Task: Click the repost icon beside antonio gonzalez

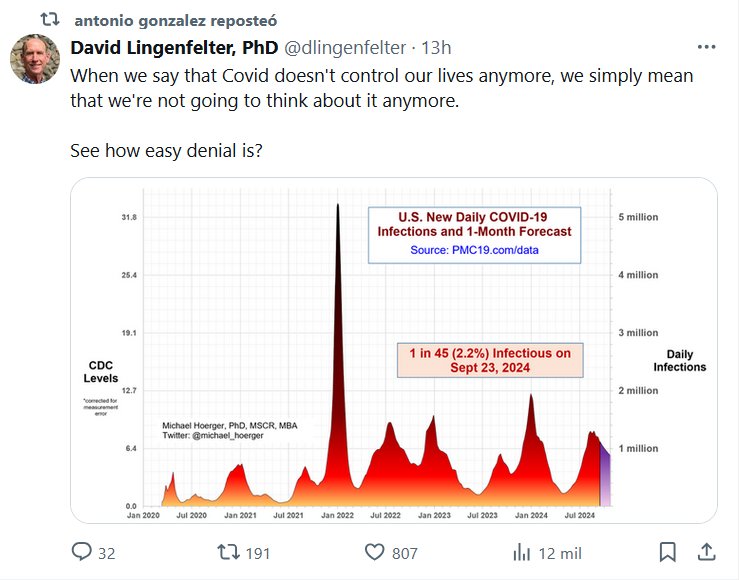Action: [x=50, y=19]
